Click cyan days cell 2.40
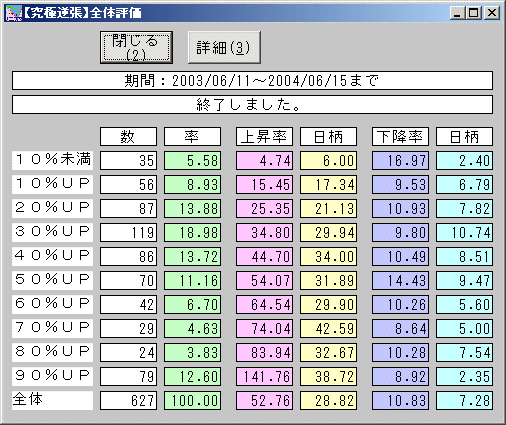 tap(464, 160)
